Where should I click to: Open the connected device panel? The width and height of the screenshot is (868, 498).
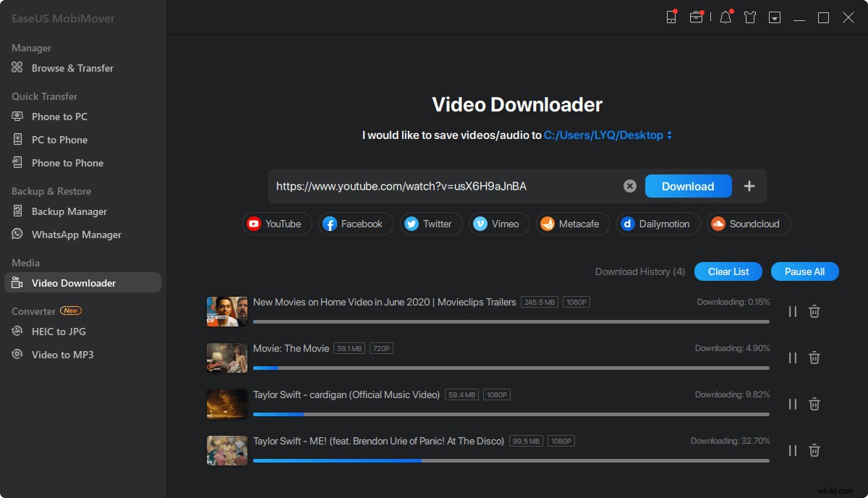[670, 17]
